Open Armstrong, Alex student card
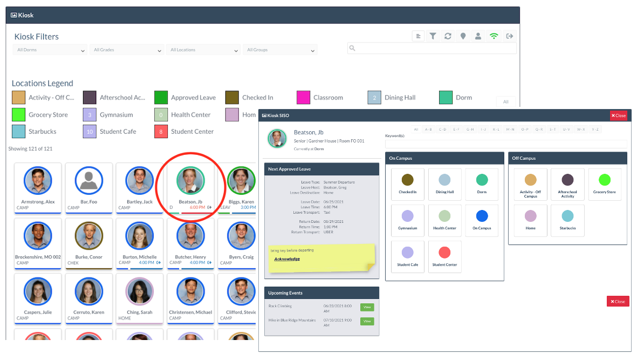This screenshot has height=360, width=644. [x=38, y=188]
